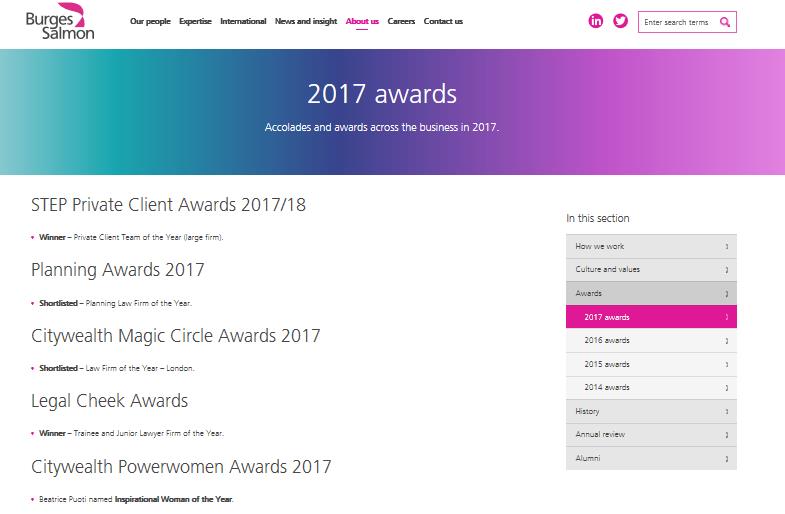Viewport: 785px width, 514px height.
Task: Select 2014 awards in sidebar
Action: [651, 388]
